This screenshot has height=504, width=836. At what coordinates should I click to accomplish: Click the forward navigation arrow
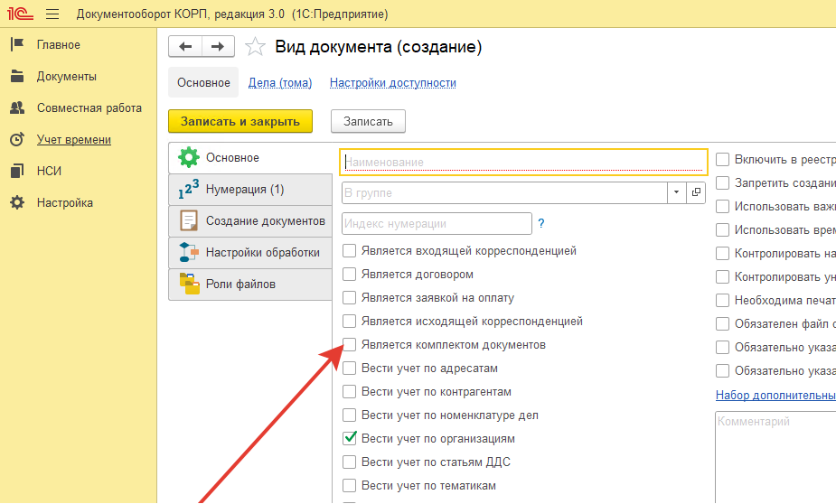pos(218,47)
